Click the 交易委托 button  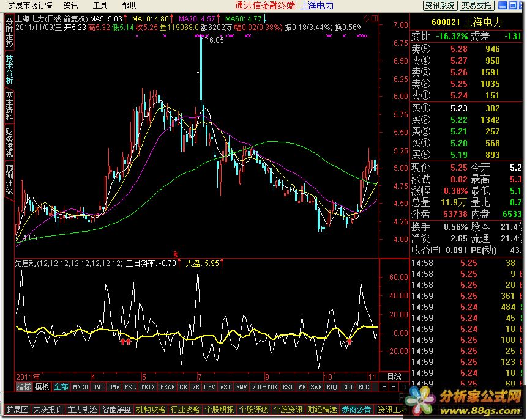tap(476, 6)
